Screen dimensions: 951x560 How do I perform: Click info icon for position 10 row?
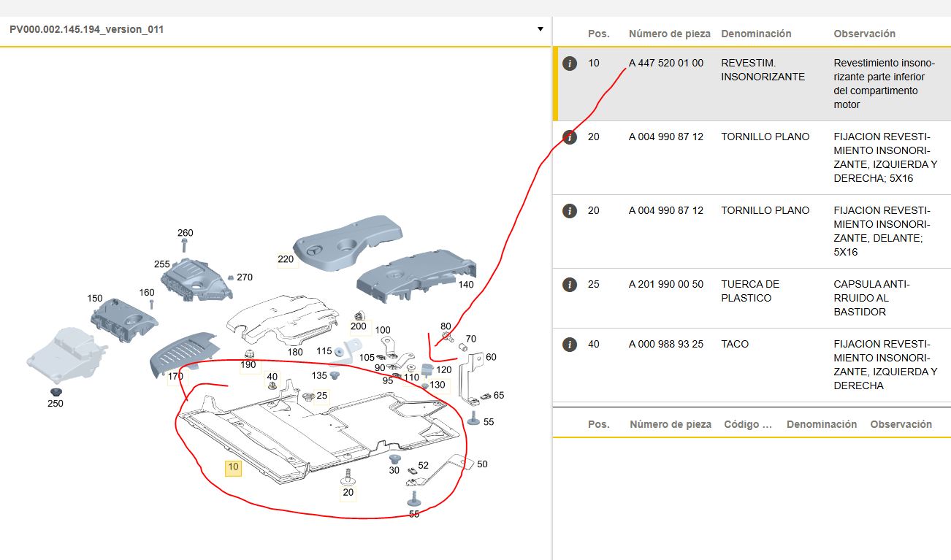tap(570, 64)
